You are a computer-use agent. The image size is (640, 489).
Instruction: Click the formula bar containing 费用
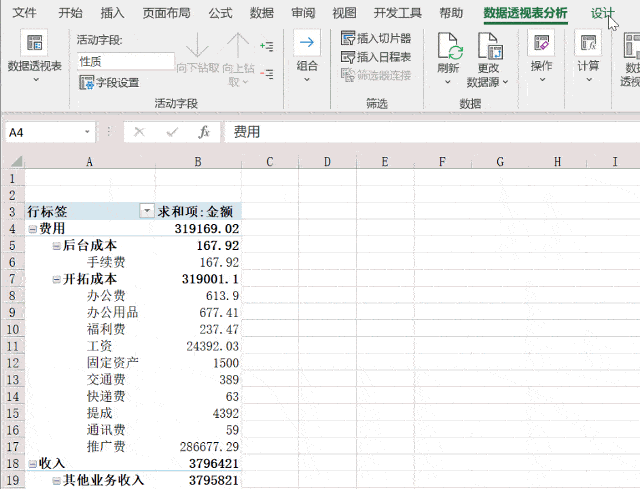[432, 132]
